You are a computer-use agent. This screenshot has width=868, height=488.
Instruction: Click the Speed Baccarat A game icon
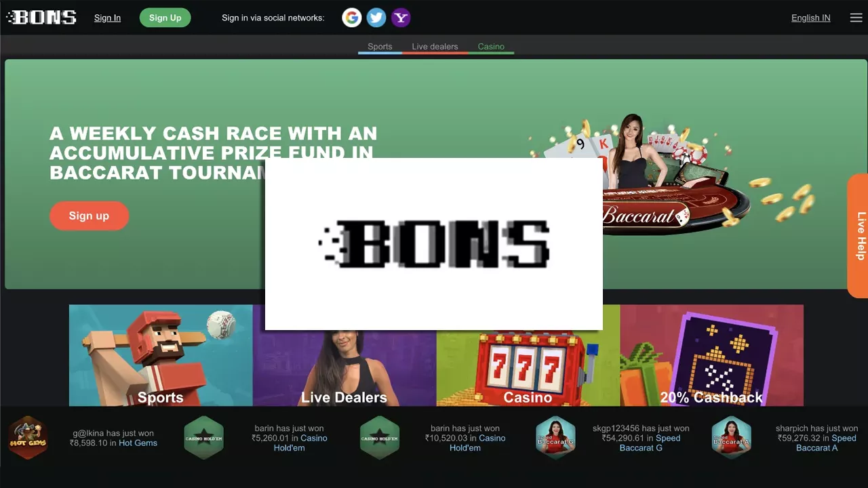click(732, 438)
